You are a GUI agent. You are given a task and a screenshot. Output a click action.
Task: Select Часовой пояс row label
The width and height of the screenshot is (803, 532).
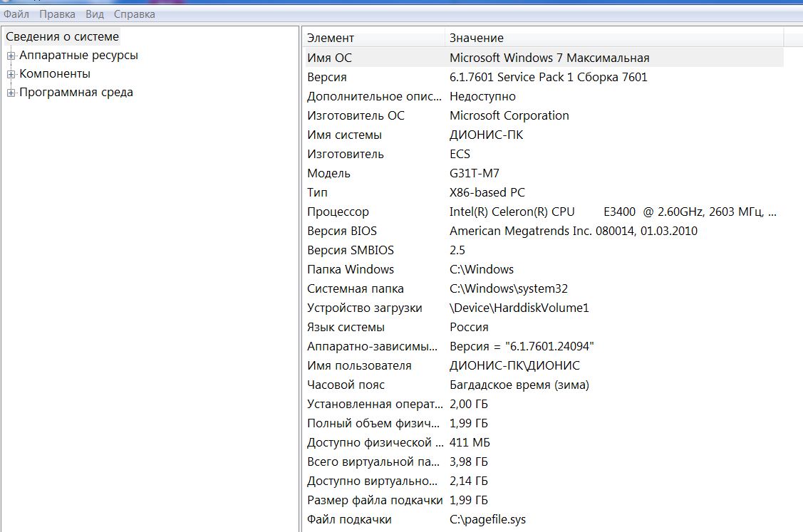(346, 385)
